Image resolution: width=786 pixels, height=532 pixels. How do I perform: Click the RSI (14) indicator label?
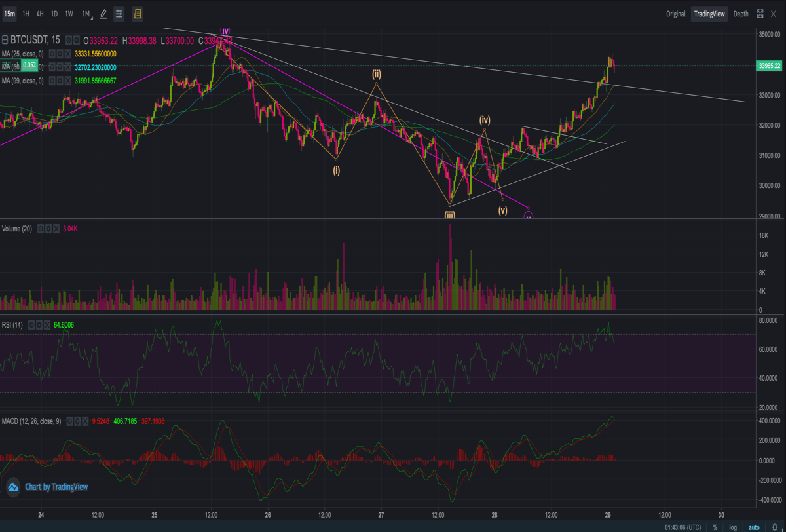[x=13, y=324]
